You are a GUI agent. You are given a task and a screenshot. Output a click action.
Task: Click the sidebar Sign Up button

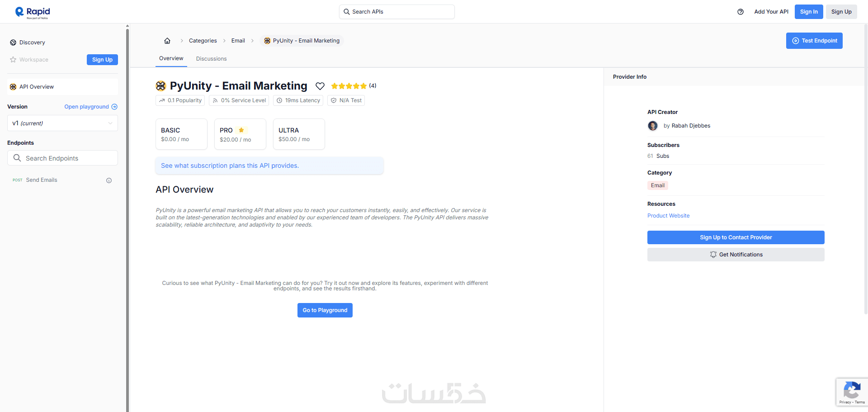pyautogui.click(x=102, y=60)
